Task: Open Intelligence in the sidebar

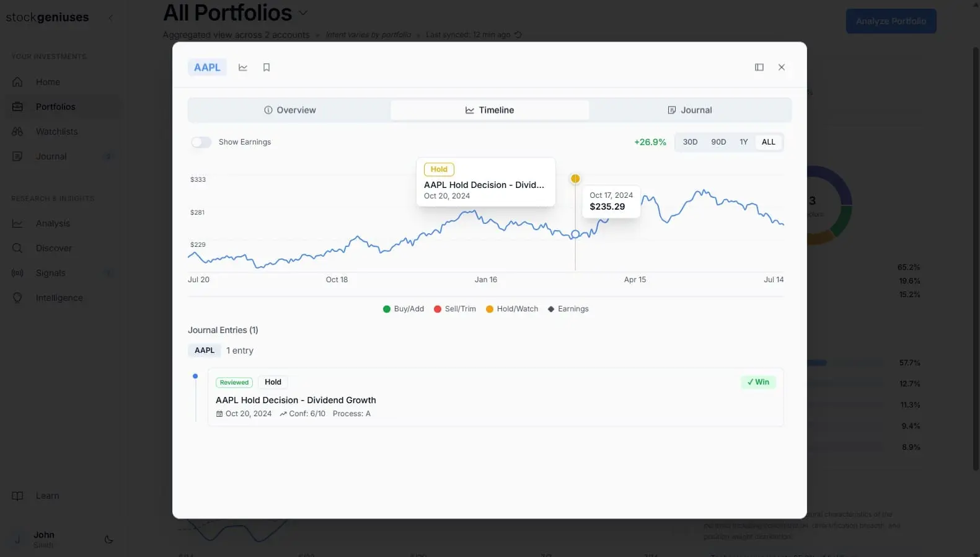Action: tap(62, 298)
